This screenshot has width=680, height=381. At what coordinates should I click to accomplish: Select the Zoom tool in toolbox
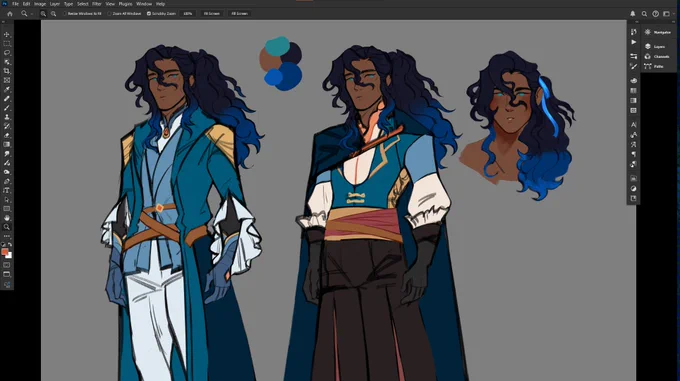pos(7,227)
